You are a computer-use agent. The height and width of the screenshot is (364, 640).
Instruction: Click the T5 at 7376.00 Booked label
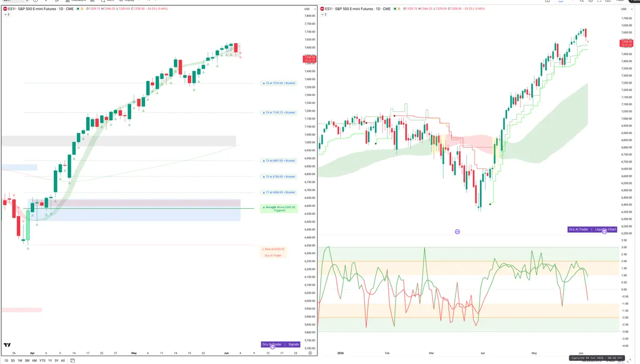278,83
